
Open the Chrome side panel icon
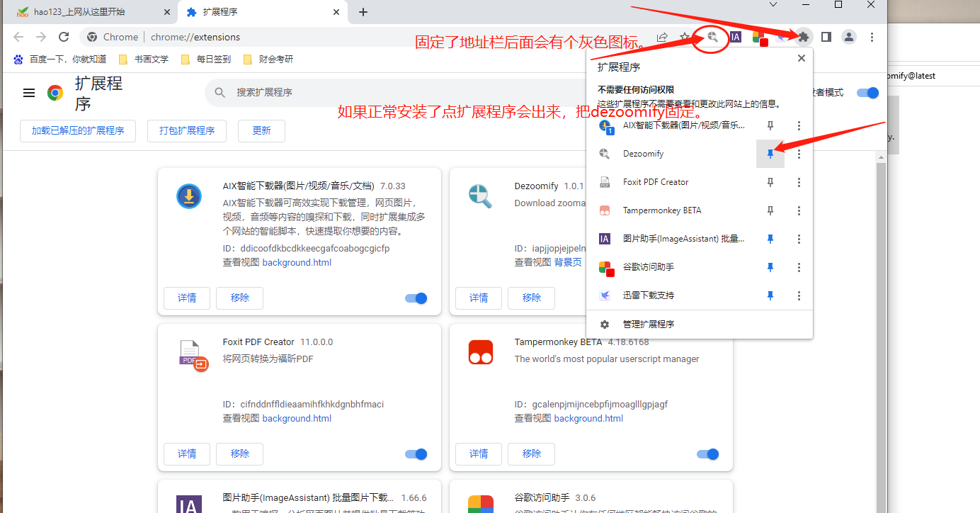[x=826, y=37]
